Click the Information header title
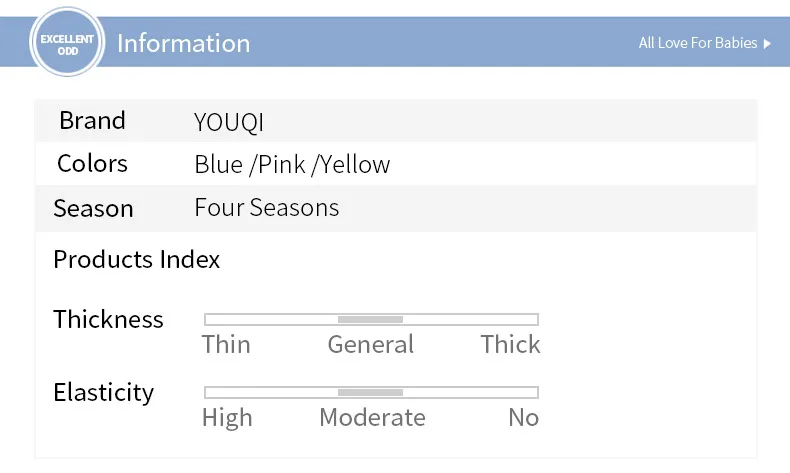The width and height of the screenshot is (790, 473). pos(183,43)
